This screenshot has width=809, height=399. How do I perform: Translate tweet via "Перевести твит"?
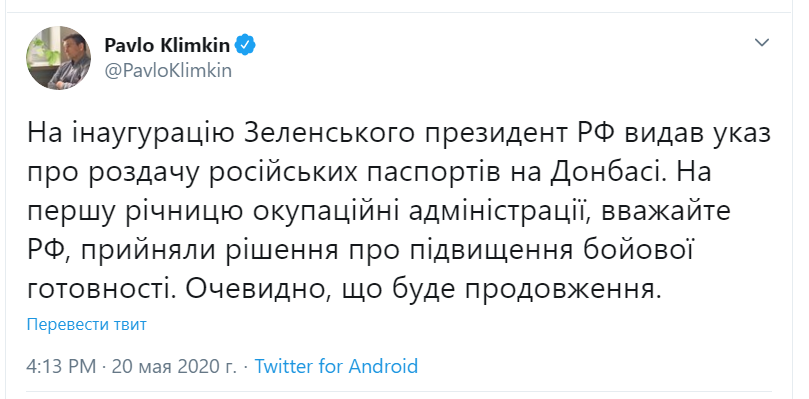point(87,325)
